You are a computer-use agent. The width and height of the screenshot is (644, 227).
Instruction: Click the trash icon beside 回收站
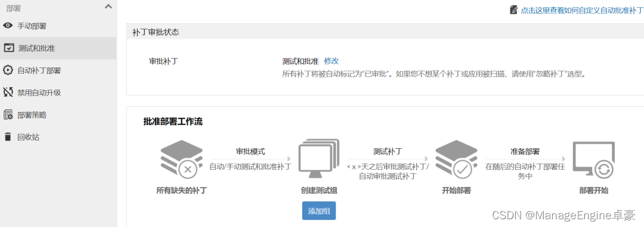(x=8, y=137)
